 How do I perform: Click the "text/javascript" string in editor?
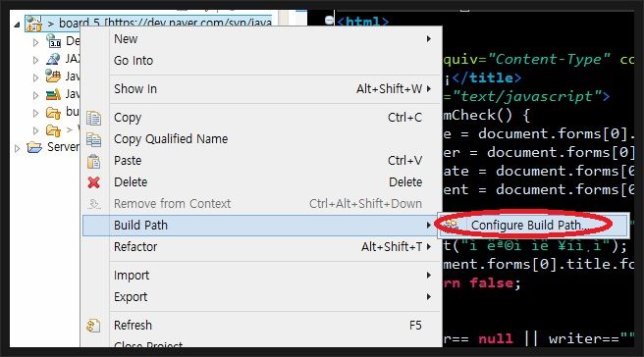pos(527,96)
